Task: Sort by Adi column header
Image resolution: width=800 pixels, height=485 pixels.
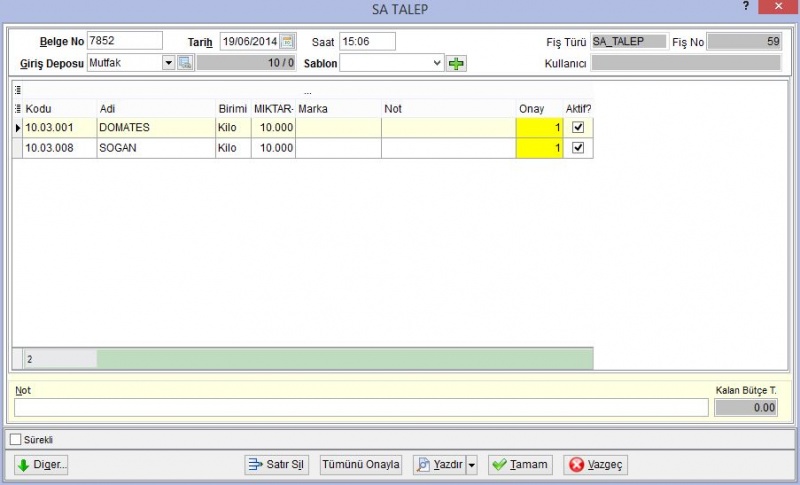Action: click(156, 109)
